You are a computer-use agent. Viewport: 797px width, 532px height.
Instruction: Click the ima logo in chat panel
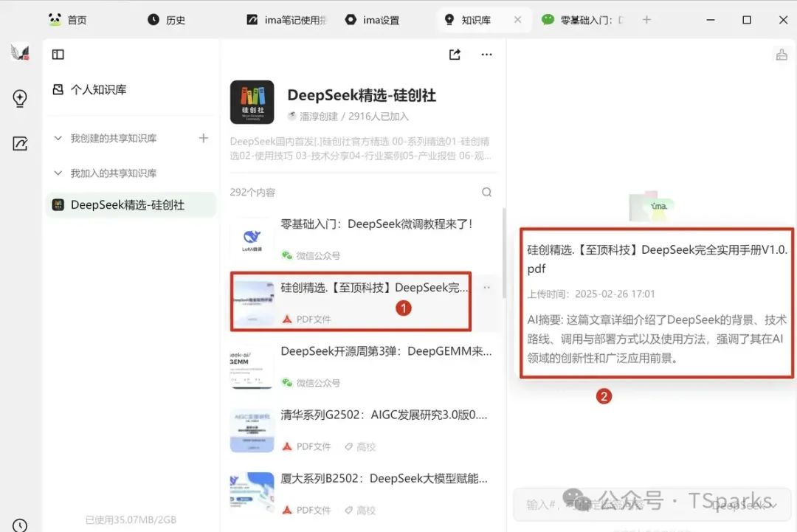pos(651,206)
